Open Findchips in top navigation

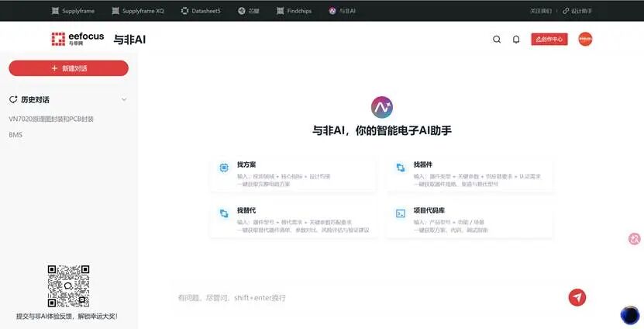pyautogui.click(x=294, y=11)
